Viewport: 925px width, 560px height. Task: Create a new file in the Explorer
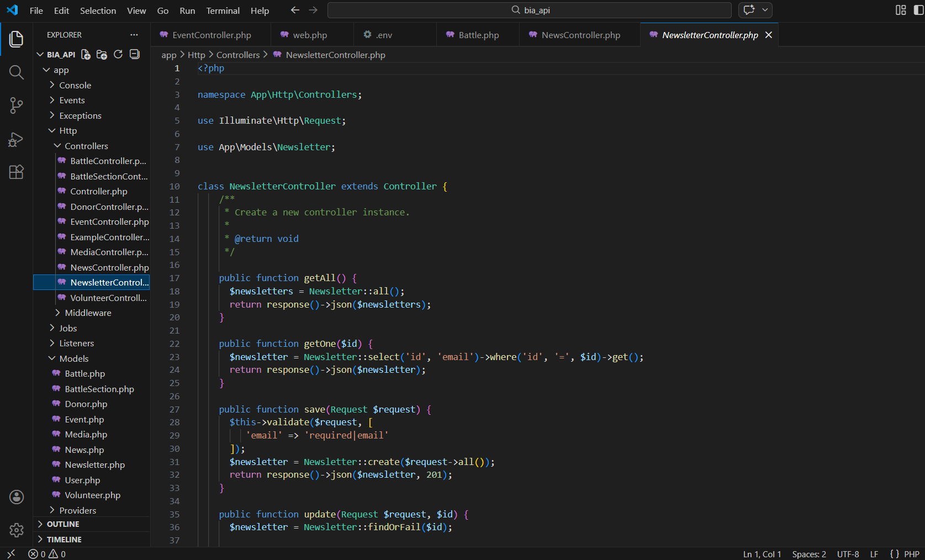[x=86, y=54]
